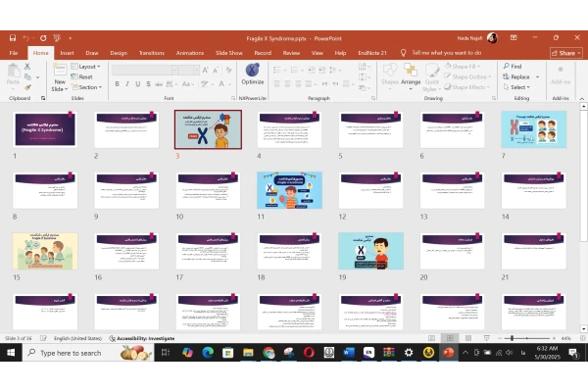Open spell check notes icon in the status bar

[43, 338]
